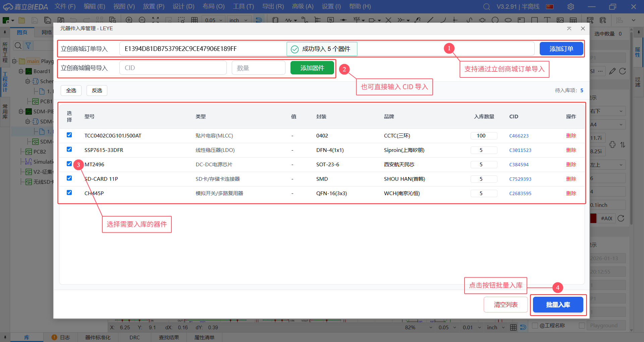This screenshot has width=644, height=342.
Task: Click the dark red color swatch
Action: (593, 218)
